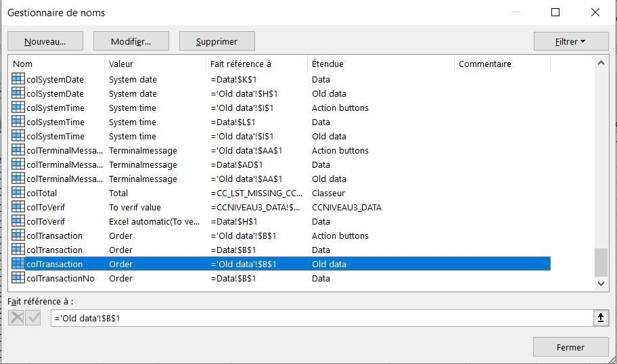This screenshot has height=364, width=617.
Task: Open the Modifier... dialog button
Action: (x=131, y=41)
